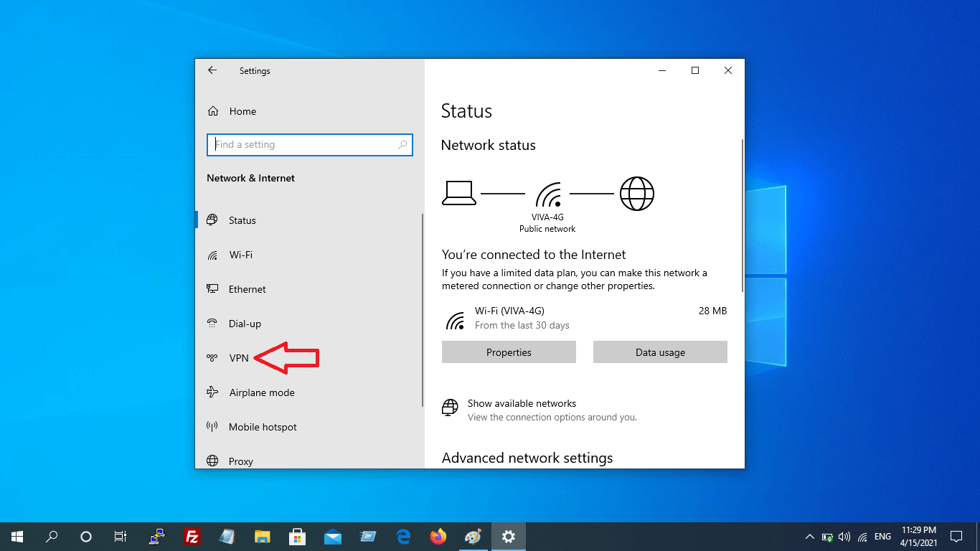
Task: Open the Microsoft Store taskbar icon
Action: coord(297,537)
